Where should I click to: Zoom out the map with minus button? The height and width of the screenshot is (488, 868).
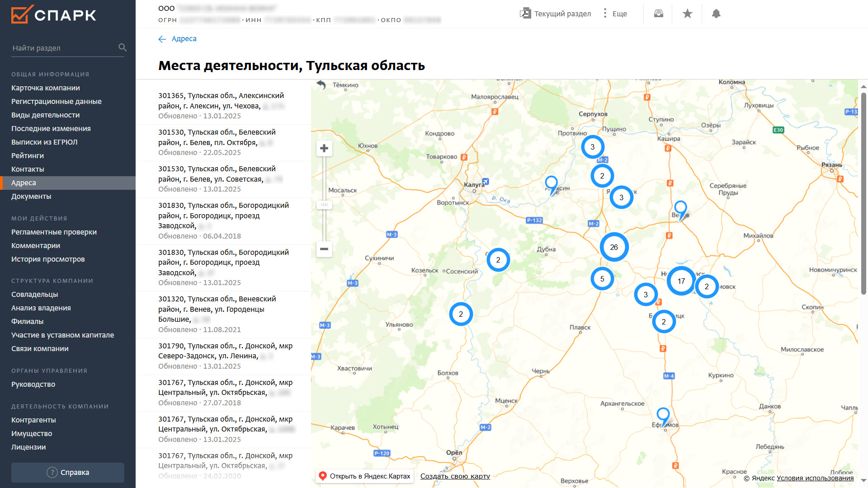pos(324,249)
